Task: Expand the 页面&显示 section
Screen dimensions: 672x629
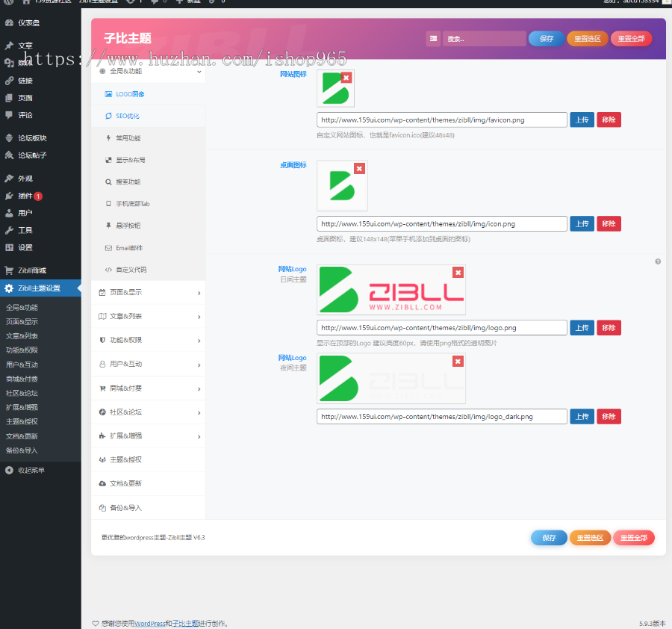Action: (149, 292)
